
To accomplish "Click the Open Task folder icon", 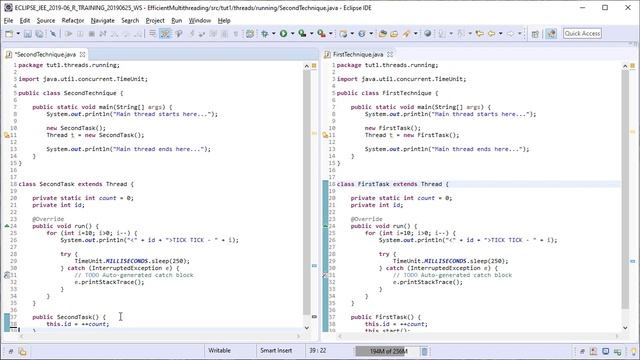I will (394, 34).
